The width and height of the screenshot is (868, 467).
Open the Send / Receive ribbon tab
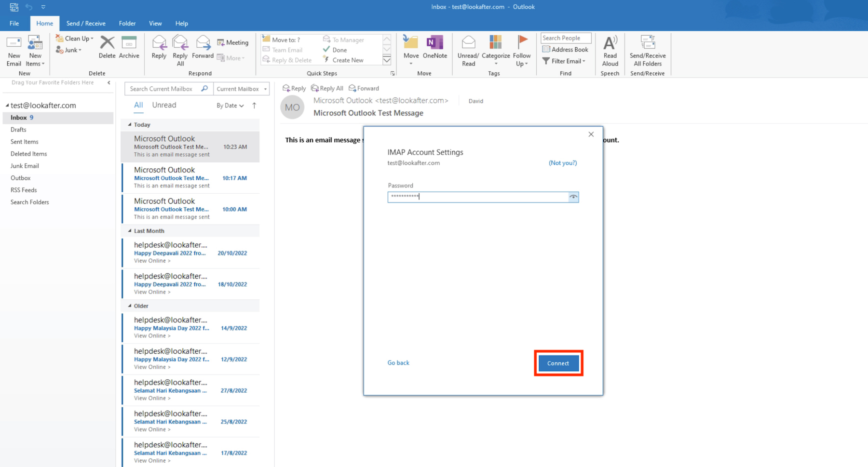(86, 23)
